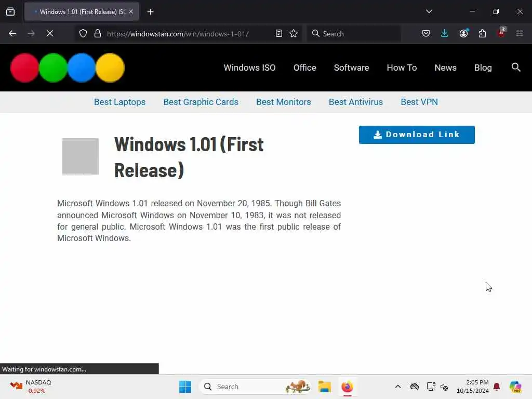Image resolution: width=532 pixels, height=399 pixels.
Task: View site security padlock info
Action: point(98,34)
